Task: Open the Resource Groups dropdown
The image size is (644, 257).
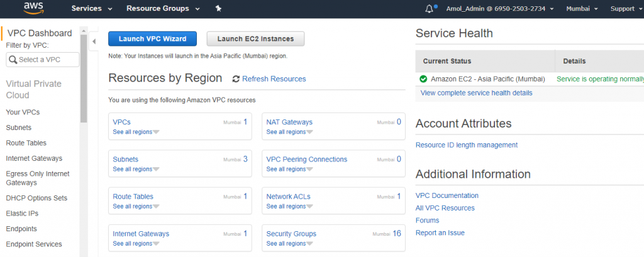Action: pyautogui.click(x=163, y=9)
